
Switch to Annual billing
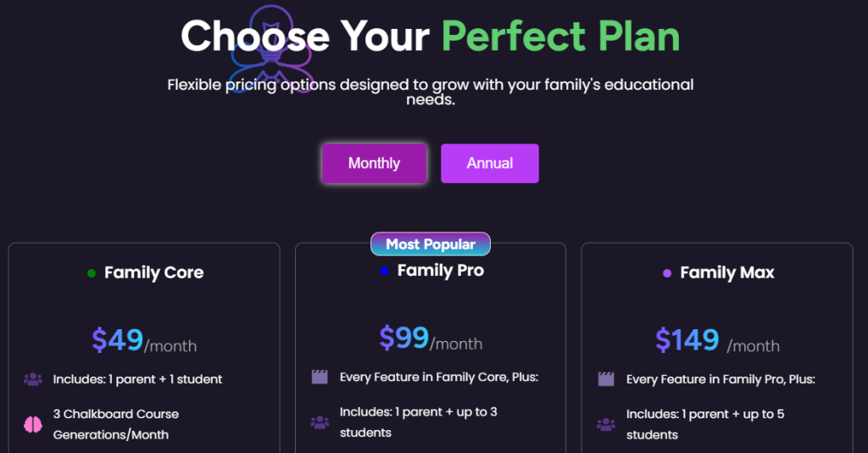pos(489,163)
